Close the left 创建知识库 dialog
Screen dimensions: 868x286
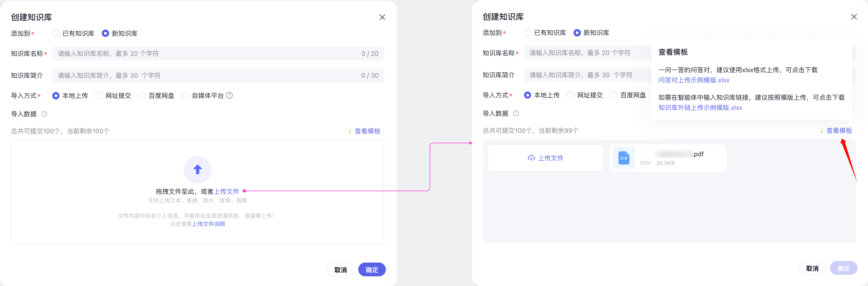click(382, 17)
